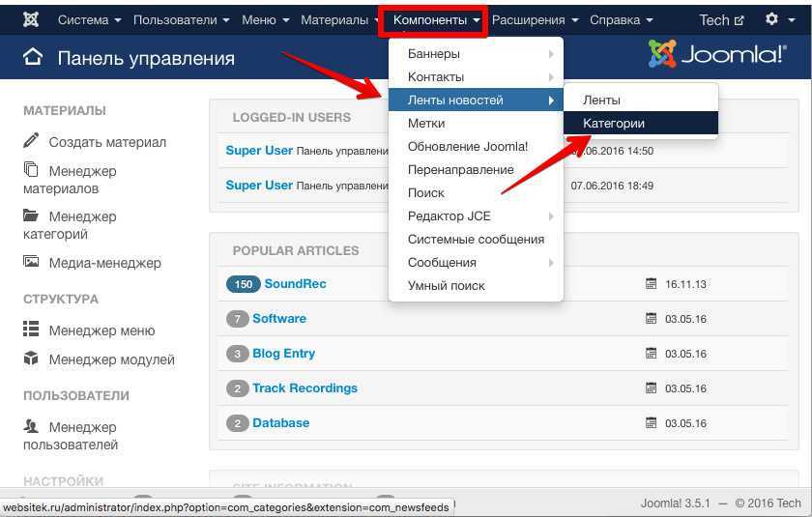Expand the Расширения dropdown menu
This screenshot has height=517, width=812.
535,19
